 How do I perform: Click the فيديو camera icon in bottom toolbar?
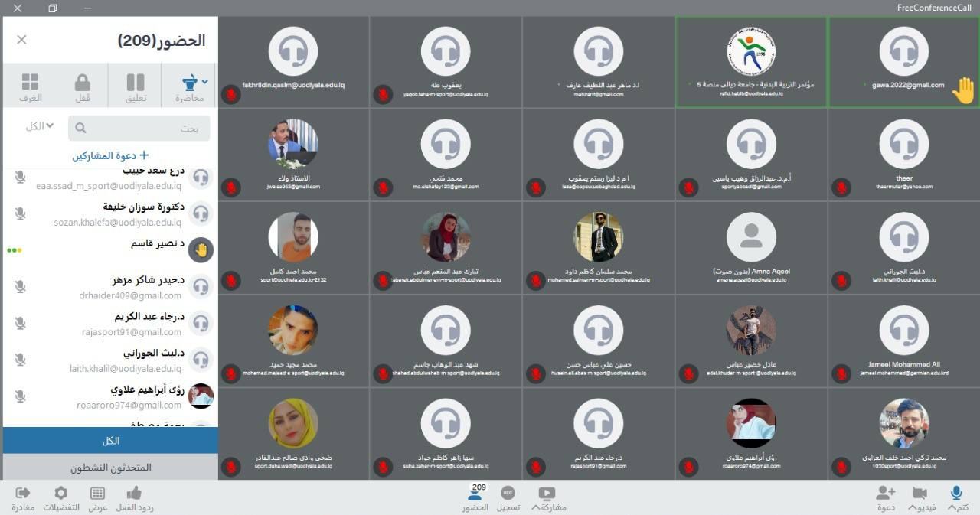pyautogui.click(x=920, y=494)
